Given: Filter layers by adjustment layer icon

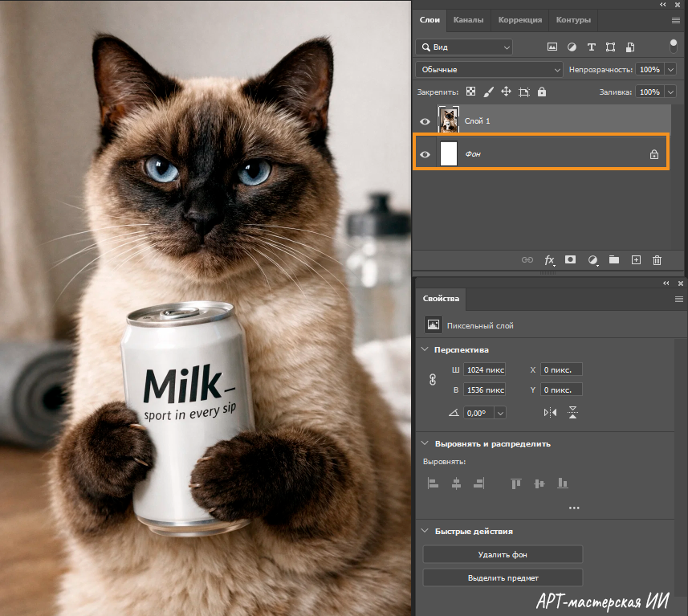Looking at the screenshot, I should [572, 47].
